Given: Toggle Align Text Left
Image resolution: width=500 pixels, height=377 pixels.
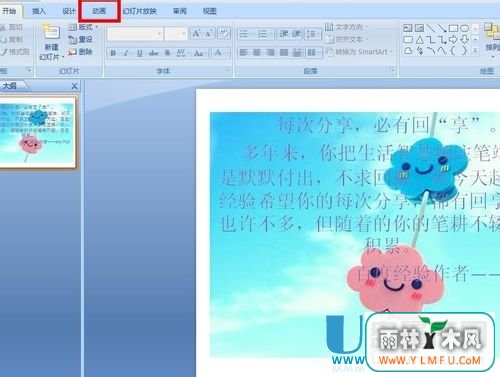Looking at the screenshot, I should pos(244,53).
